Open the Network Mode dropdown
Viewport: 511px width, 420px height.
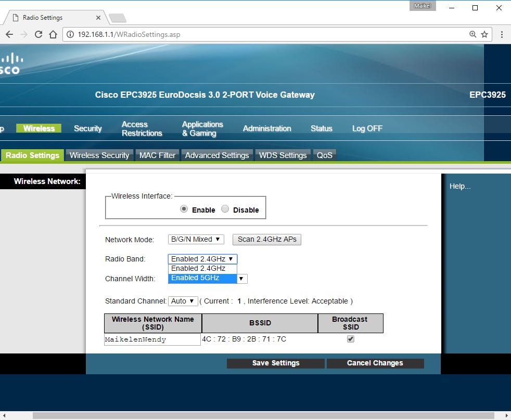196,239
